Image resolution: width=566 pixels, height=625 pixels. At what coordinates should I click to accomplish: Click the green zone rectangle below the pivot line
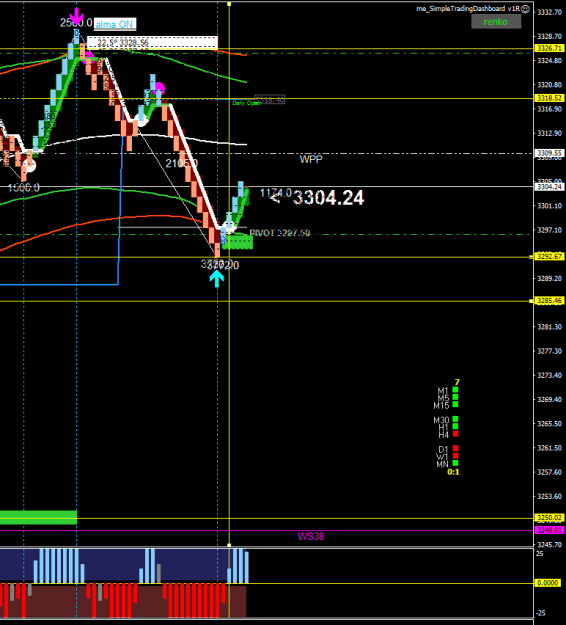coord(238,242)
